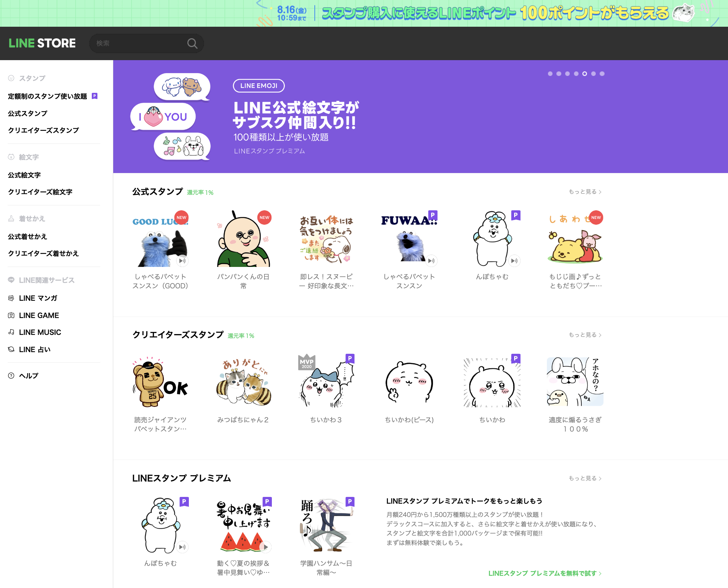This screenshot has height=588, width=728.
Task: Click the LINE MUSIC note icon
Action: point(11,332)
